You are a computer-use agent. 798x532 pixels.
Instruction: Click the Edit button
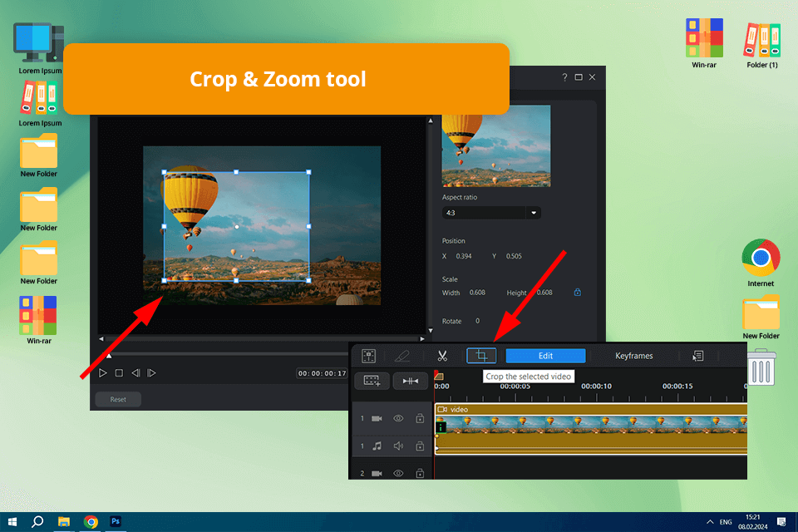(x=545, y=356)
